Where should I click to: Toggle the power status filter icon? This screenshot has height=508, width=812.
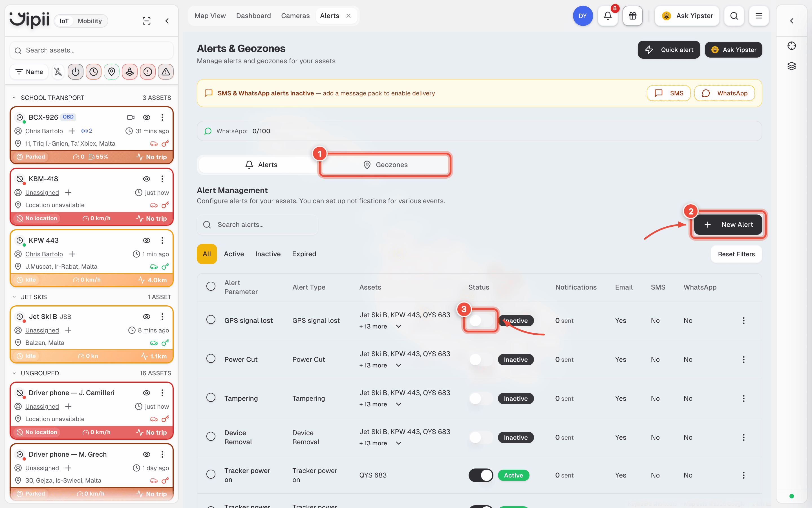point(76,72)
